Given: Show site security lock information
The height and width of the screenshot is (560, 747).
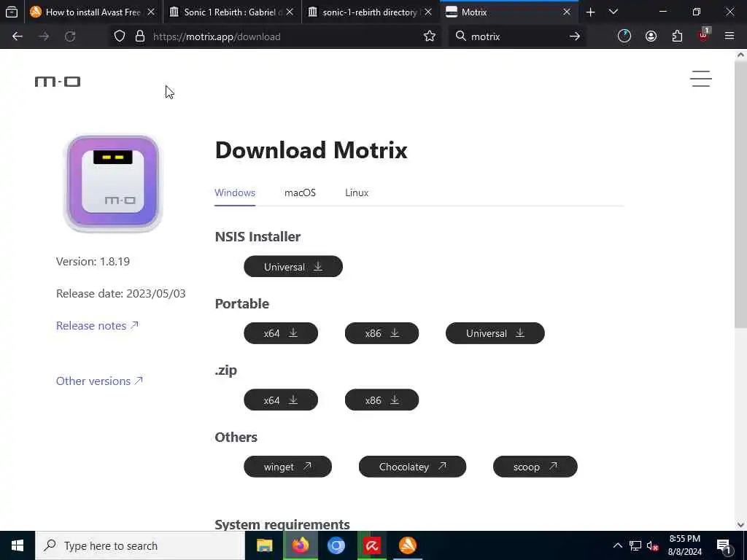Looking at the screenshot, I should pyautogui.click(x=140, y=36).
